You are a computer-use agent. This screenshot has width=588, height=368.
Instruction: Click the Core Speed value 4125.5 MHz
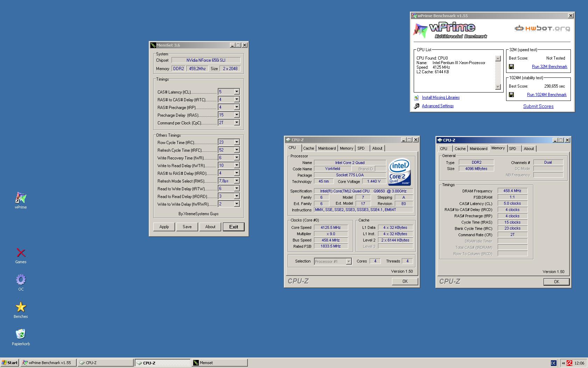(x=331, y=227)
